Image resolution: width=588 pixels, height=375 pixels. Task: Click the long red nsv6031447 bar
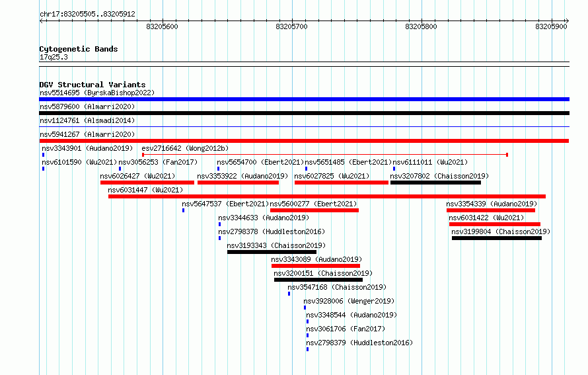[x=327, y=196]
